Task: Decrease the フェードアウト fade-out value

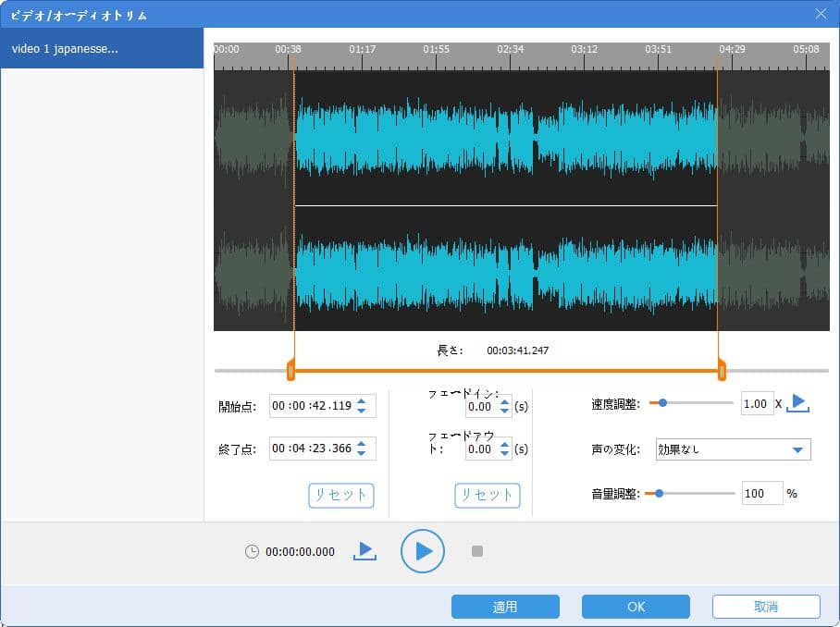Action: [x=504, y=453]
